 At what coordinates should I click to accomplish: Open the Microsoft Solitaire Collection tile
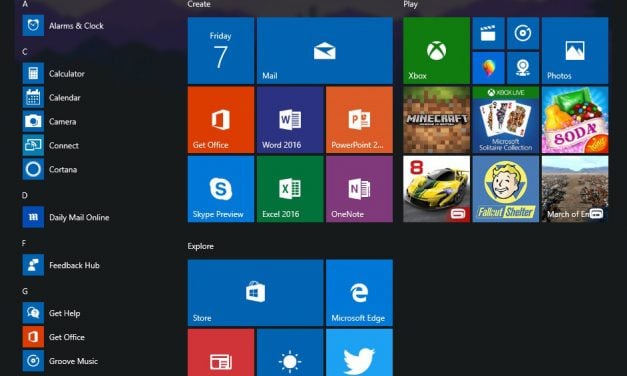pos(506,120)
